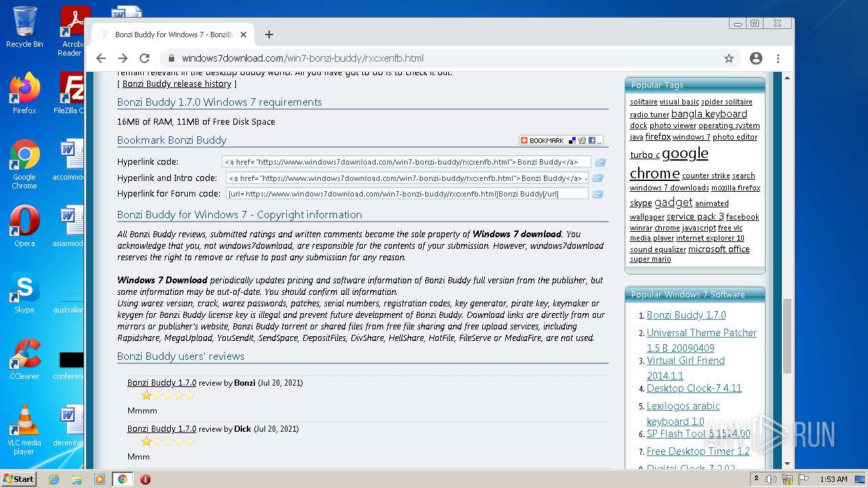
Task: Copy the Hyperlink code via its icon
Action: click(600, 162)
